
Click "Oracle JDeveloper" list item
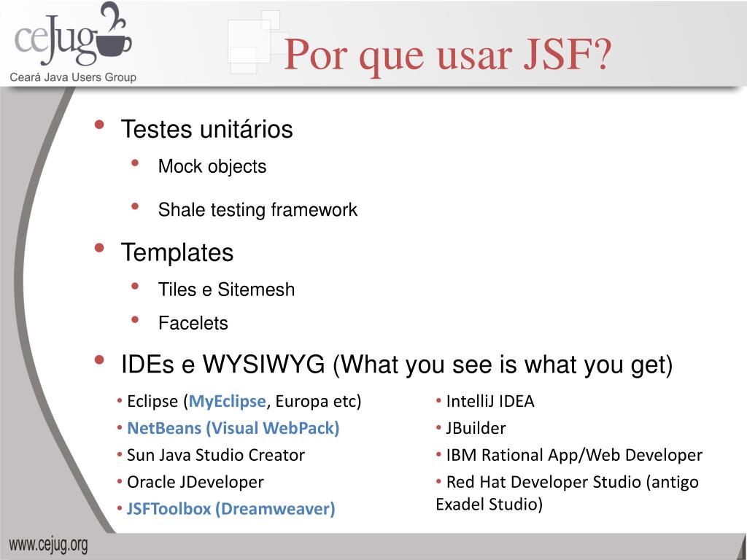(x=196, y=482)
